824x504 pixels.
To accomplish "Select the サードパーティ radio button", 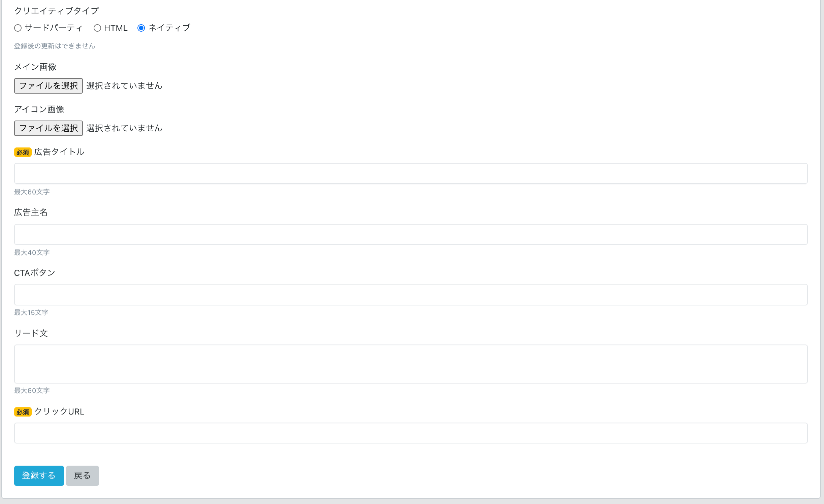I will point(18,28).
